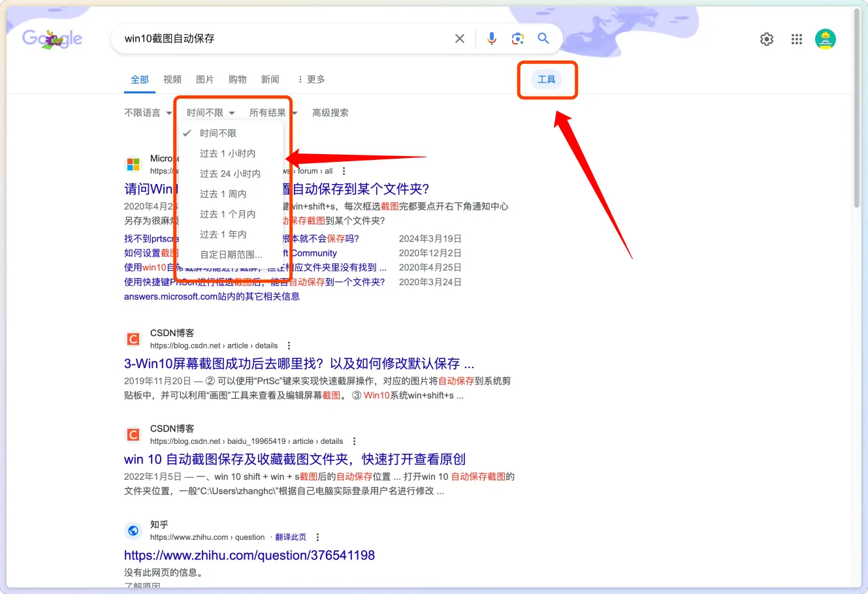The image size is (868, 594).
Task: Open answers.microsoft.com站内的其它相关信息 link
Action: click(212, 296)
